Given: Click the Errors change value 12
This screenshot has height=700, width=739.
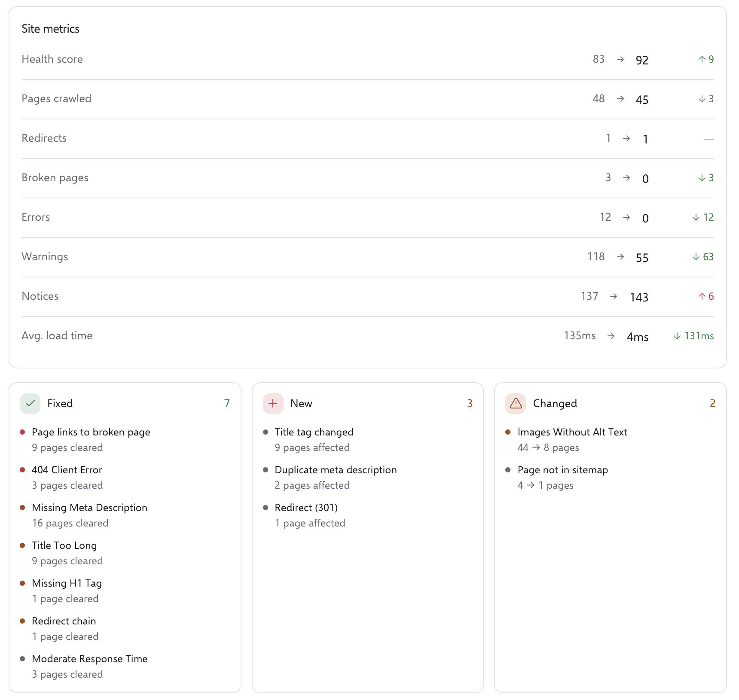Looking at the screenshot, I should pyautogui.click(x=703, y=217).
